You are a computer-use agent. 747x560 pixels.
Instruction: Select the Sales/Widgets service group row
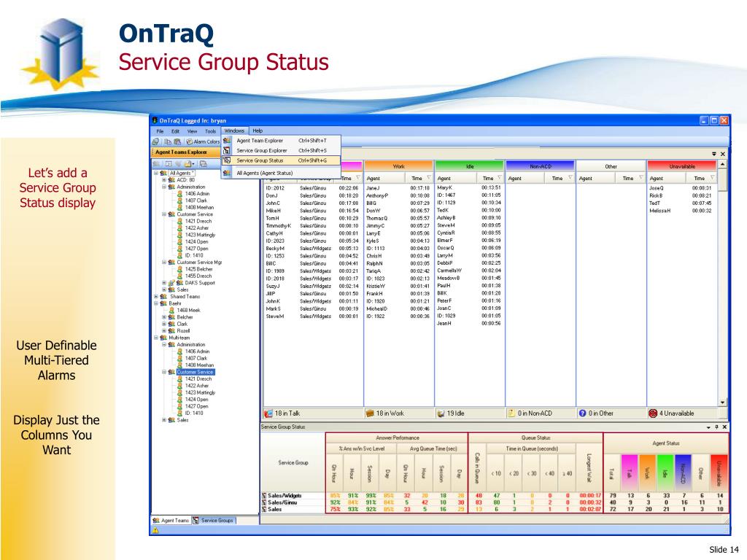tap(495, 496)
